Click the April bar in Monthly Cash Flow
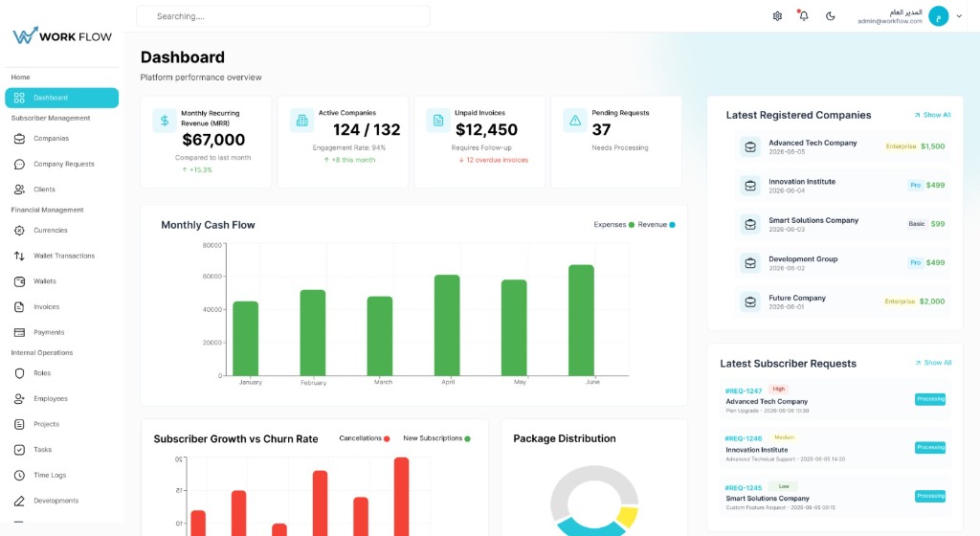 pos(447,325)
